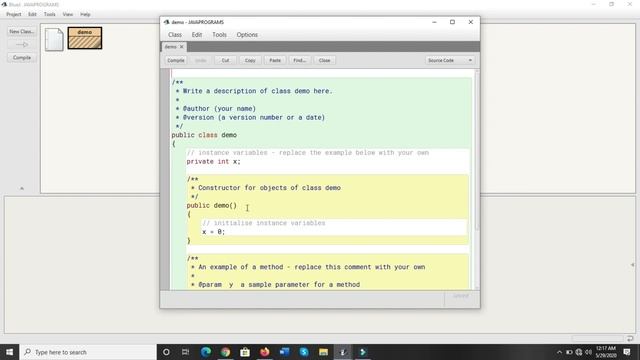The height and width of the screenshot is (360, 640).
Task: Expand the Source Code view dropdown
Action: (x=449, y=60)
